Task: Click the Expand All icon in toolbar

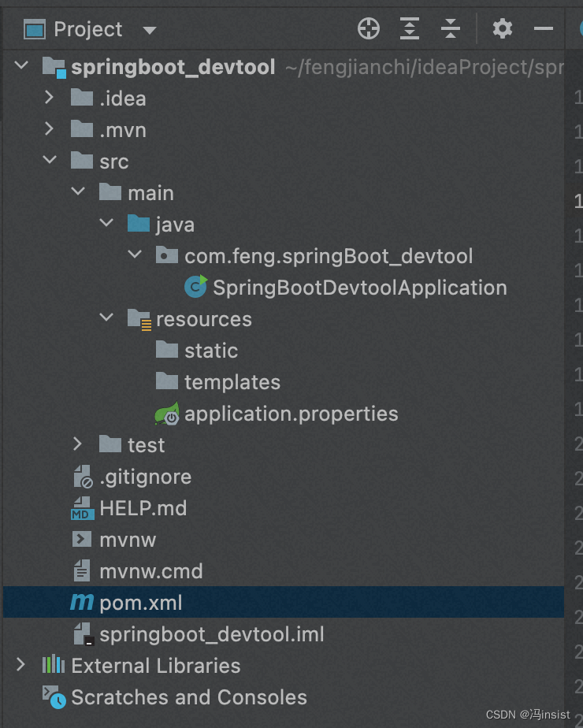Action: 409,28
